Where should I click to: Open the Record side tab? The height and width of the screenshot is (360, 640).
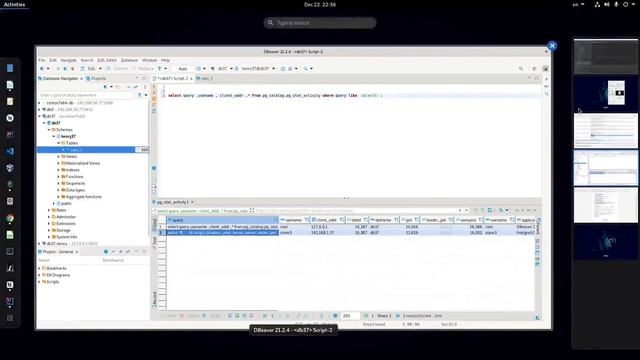(x=155, y=300)
